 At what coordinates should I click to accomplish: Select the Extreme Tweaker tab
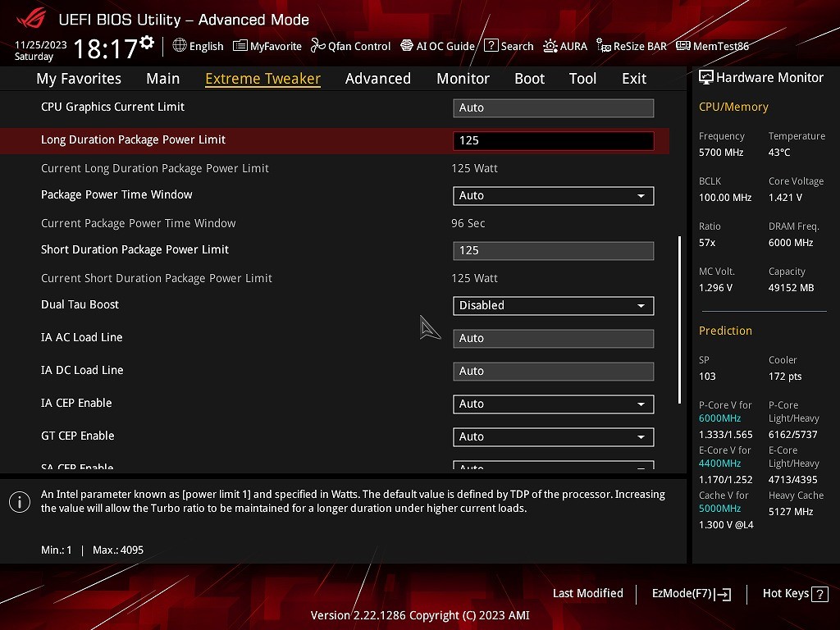[262, 78]
